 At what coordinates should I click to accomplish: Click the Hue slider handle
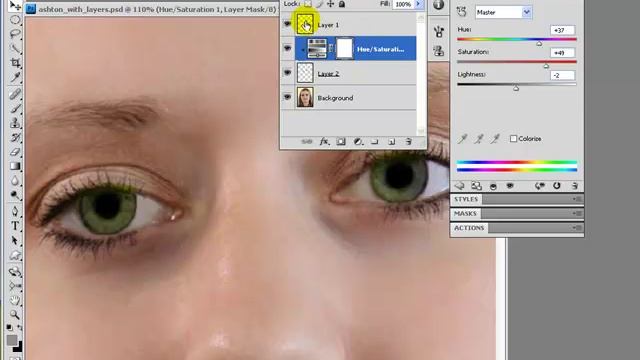539,43
